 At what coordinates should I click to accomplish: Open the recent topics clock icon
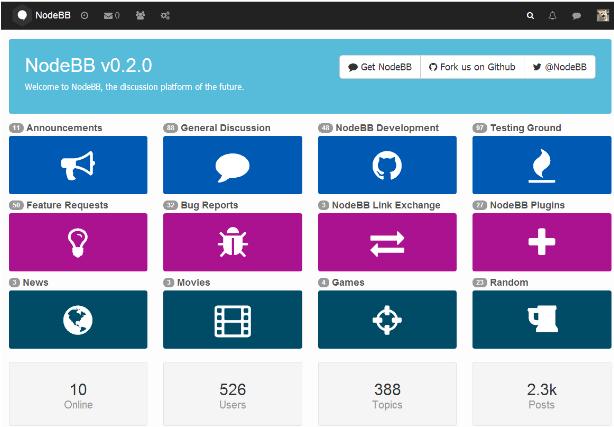pyautogui.click(x=84, y=16)
